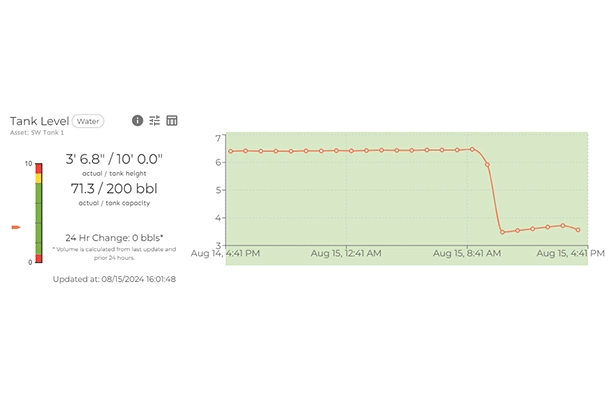Open the data table view icon

tap(172, 121)
